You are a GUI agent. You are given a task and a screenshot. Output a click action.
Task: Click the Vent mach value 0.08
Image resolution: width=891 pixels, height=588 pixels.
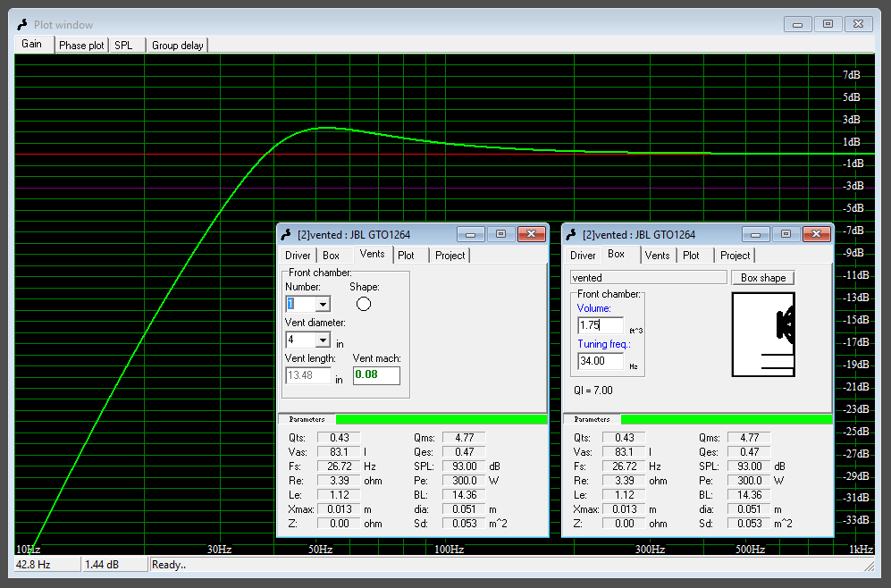coord(376,375)
